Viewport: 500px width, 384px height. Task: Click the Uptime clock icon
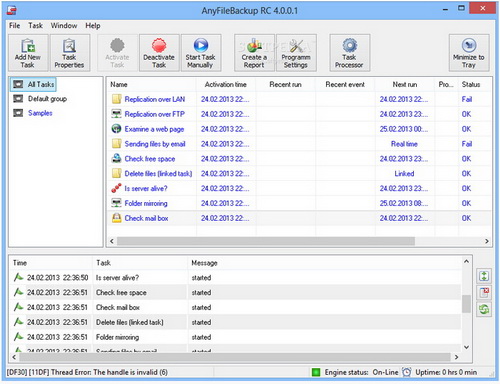[x=406, y=372]
